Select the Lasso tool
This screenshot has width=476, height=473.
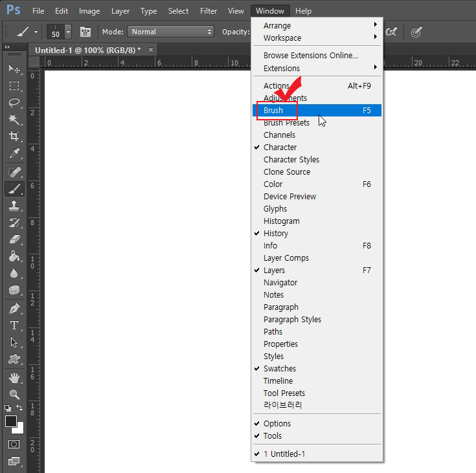pyautogui.click(x=14, y=102)
